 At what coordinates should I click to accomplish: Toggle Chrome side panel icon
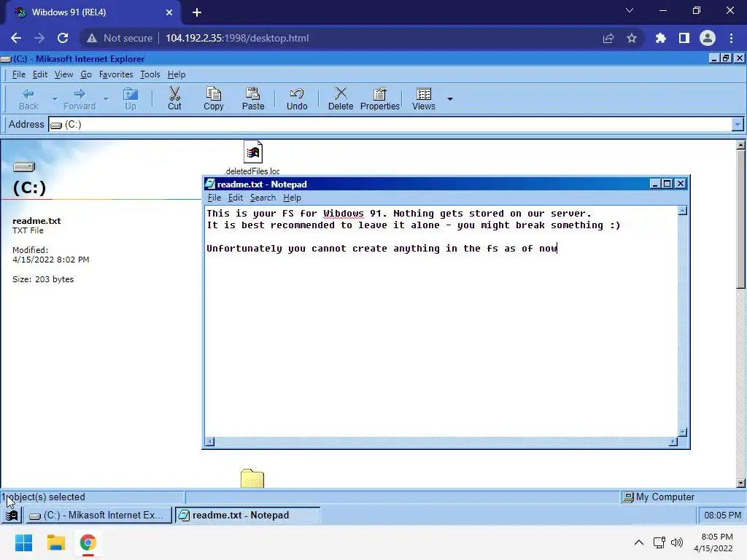(684, 38)
